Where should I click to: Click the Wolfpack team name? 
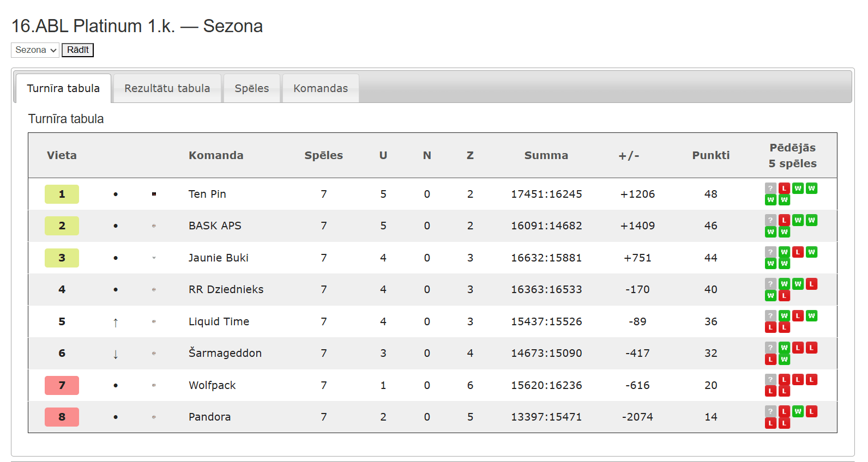pyautogui.click(x=212, y=385)
